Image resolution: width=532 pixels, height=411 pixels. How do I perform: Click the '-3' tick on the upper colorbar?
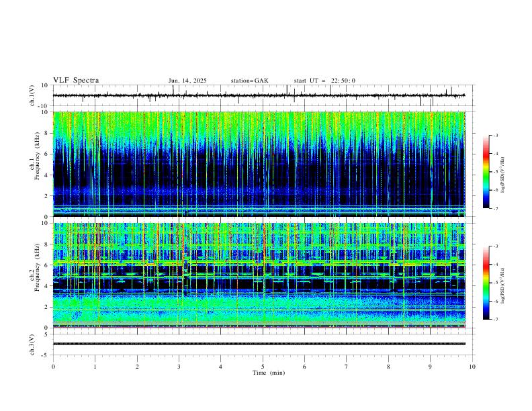[496, 136]
